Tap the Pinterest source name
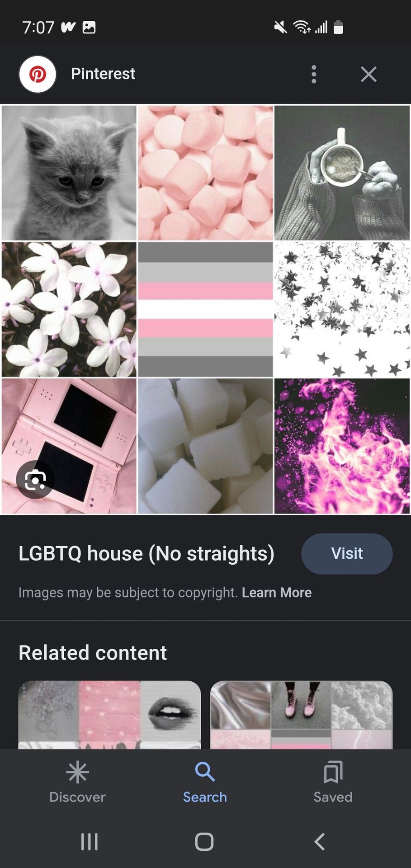The image size is (411, 868). [x=103, y=74]
